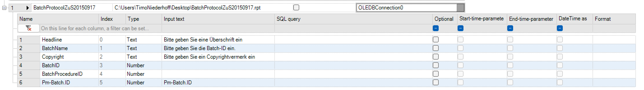Toggle the DateTime as filter box
The width and height of the screenshot is (644, 90).
(x=560, y=28)
